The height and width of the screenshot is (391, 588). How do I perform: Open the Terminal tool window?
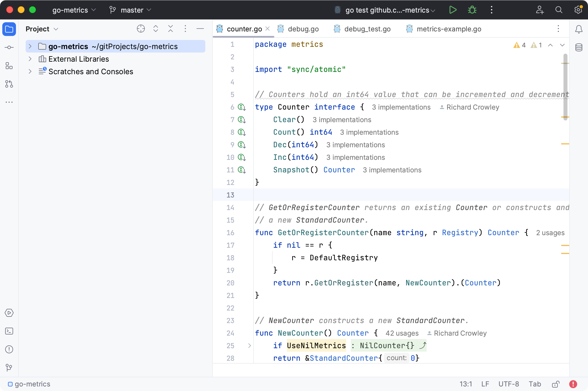pyautogui.click(x=9, y=331)
